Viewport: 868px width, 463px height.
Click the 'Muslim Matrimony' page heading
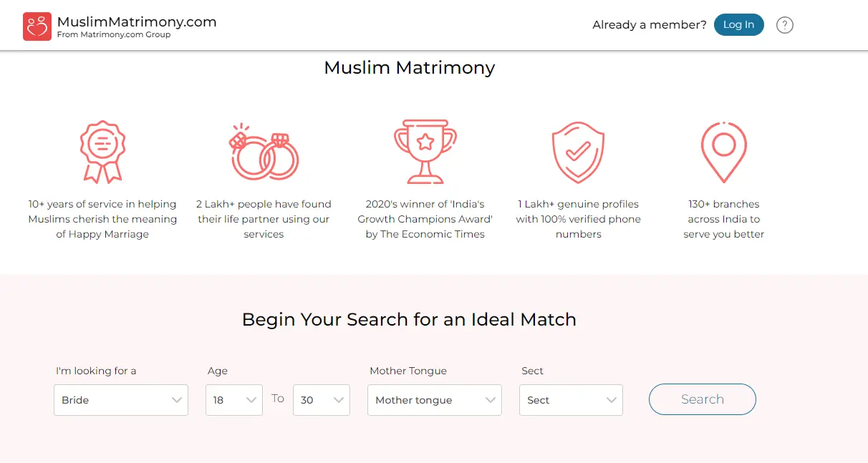tap(409, 68)
